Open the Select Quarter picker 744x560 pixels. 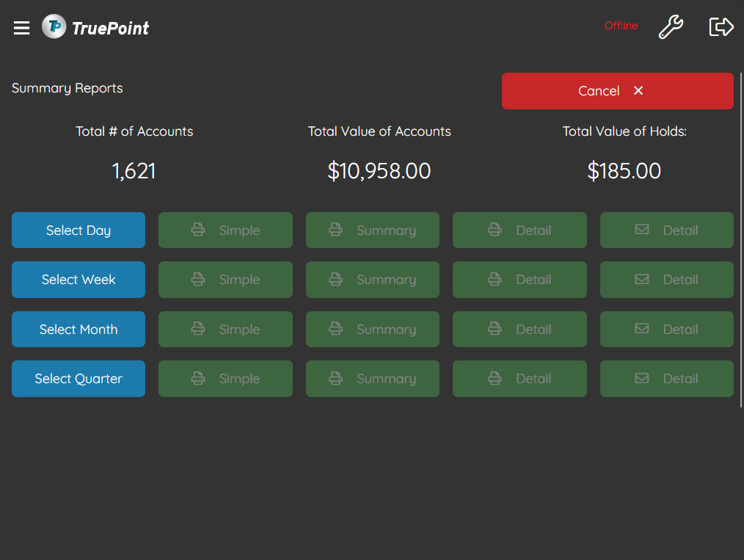coord(79,379)
